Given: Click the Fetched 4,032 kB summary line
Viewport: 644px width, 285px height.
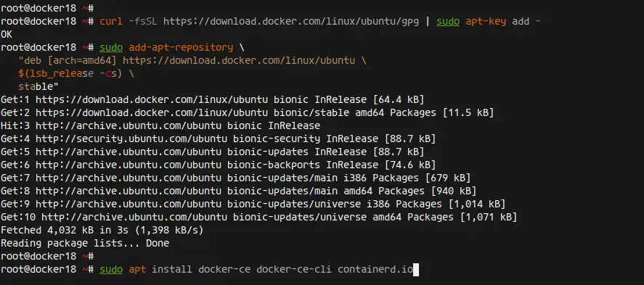Looking at the screenshot, I should [102, 230].
